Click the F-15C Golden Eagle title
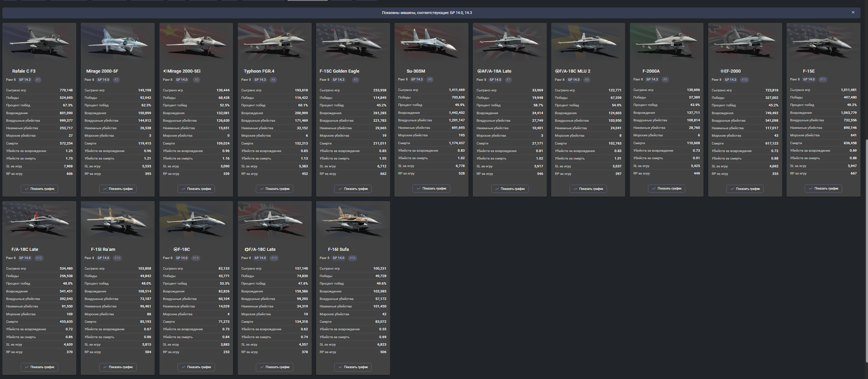This screenshot has height=379, width=868. 339,71
